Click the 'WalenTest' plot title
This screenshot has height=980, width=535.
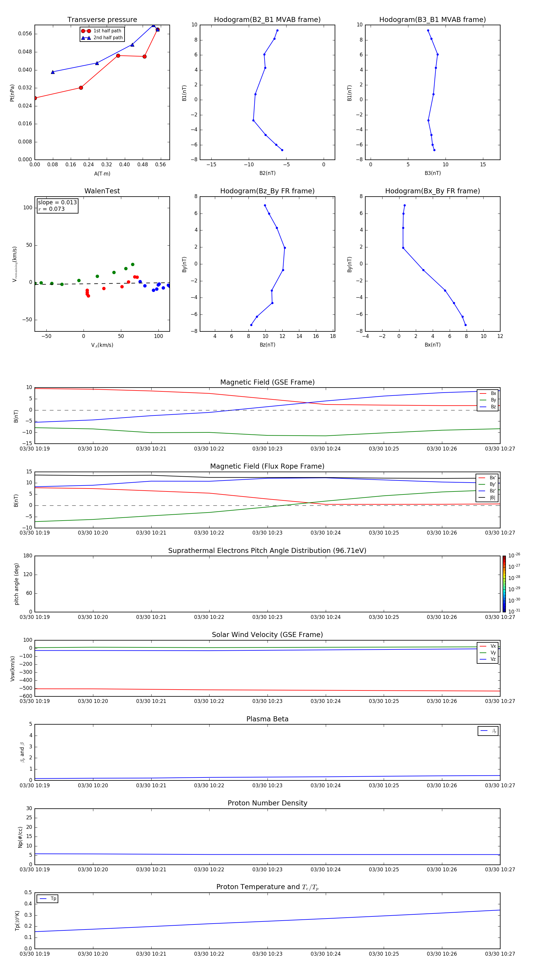(102, 191)
